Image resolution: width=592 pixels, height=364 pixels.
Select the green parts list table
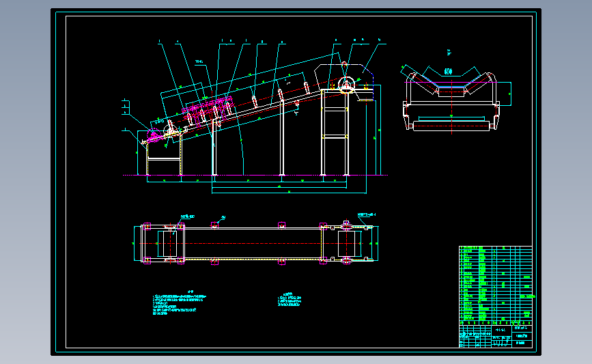(x=496, y=285)
